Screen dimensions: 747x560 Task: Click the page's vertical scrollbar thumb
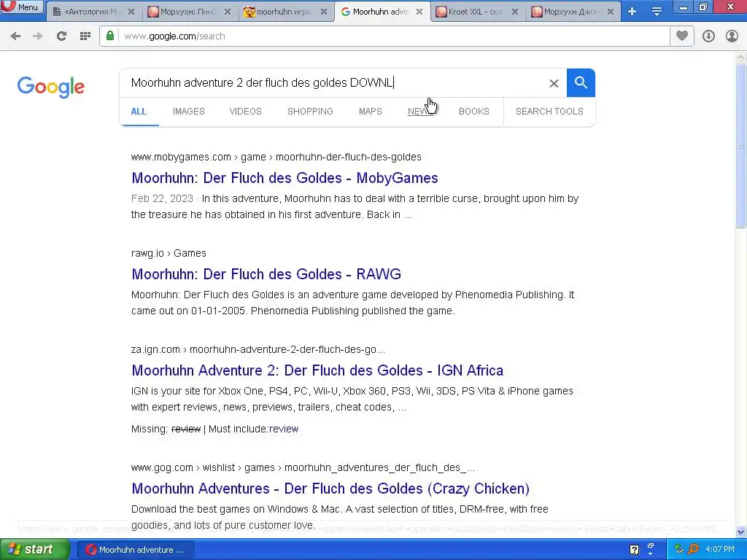[740, 145]
